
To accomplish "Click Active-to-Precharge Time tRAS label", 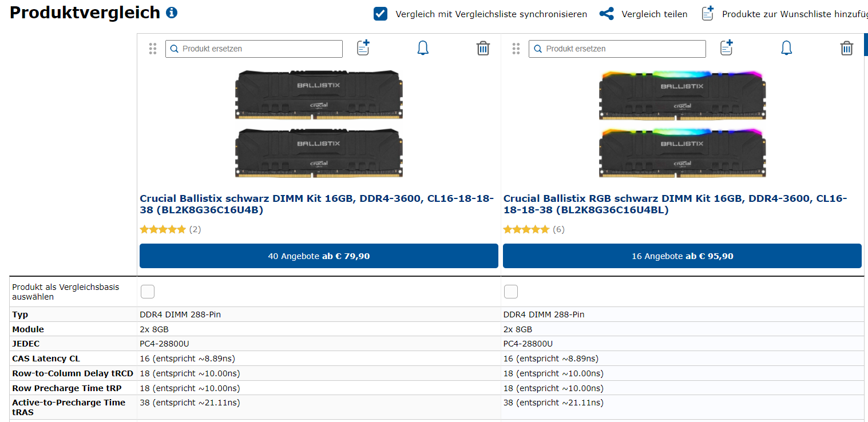I will click(69, 407).
